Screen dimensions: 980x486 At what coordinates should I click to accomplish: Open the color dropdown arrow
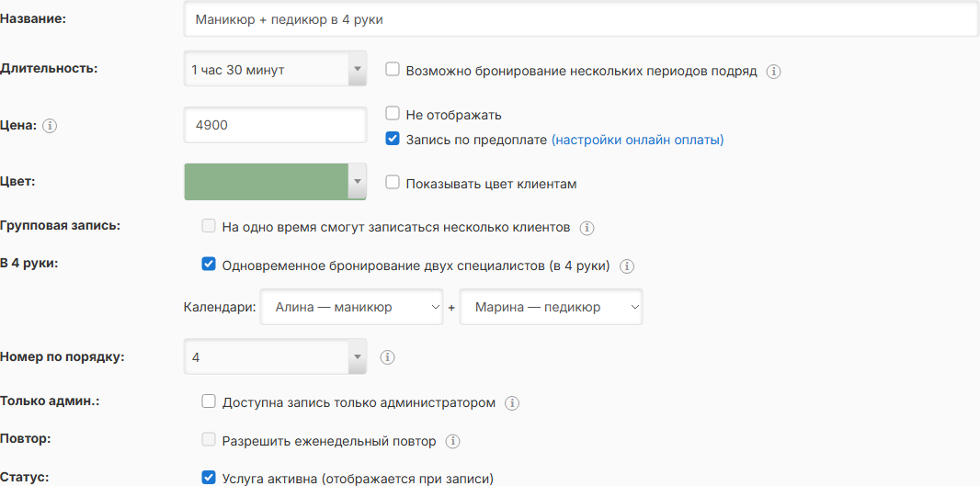[x=357, y=182]
